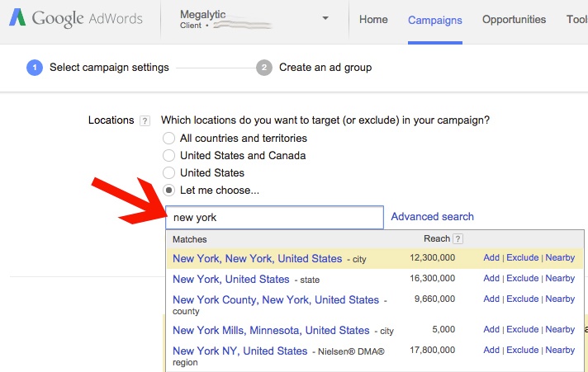Open the Megalytic account dropdown arrow
The width and height of the screenshot is (588, 372).
pos(325,18)
